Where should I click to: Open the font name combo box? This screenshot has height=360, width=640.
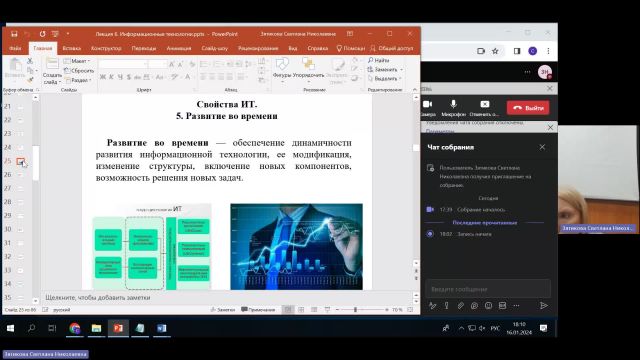tap(123, 64)
